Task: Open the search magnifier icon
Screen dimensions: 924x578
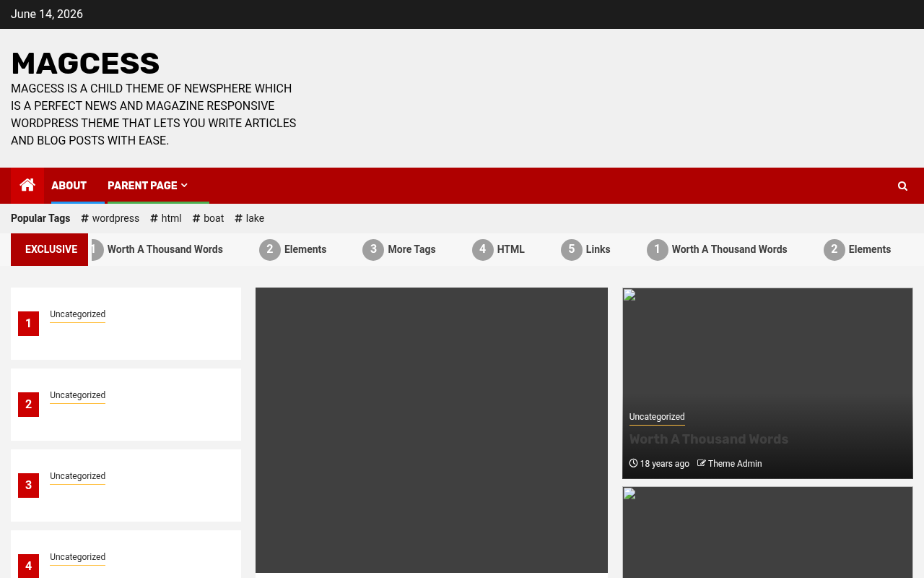Action: (902, 186)
